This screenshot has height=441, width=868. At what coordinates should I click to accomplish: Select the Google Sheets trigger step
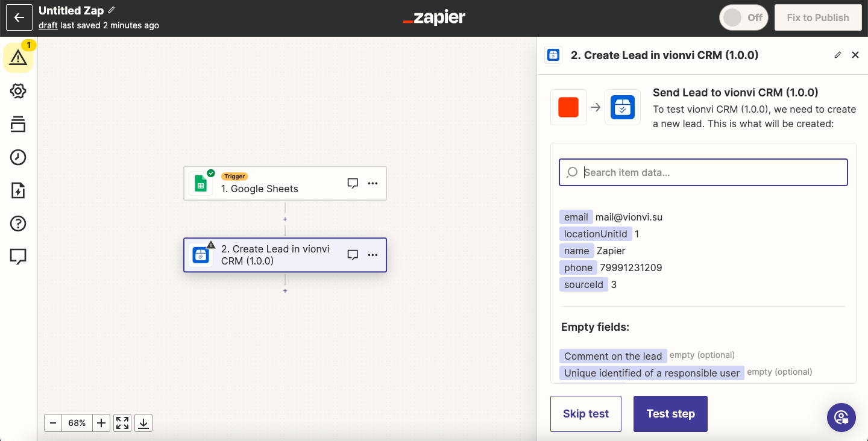(285, 183)
